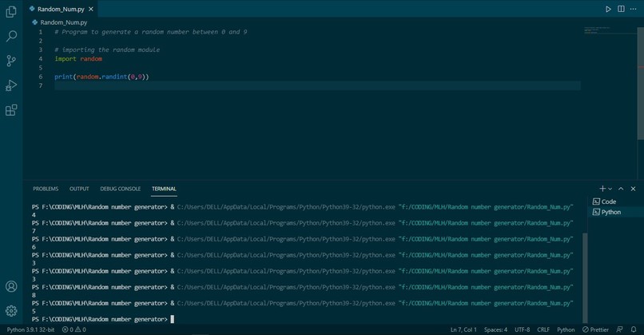Open the Search view in activity bar
This screenshot has width=644, height=335.
(x=11, y=36)
